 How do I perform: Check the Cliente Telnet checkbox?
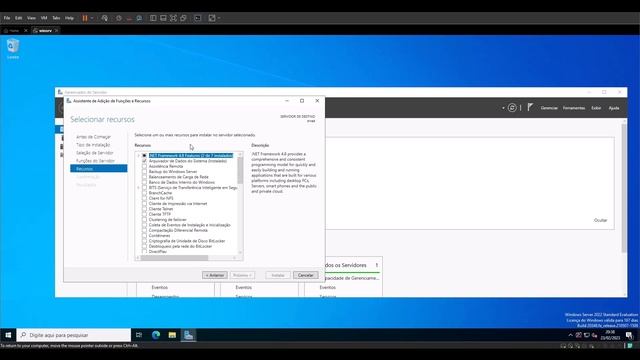tap(144, 209)
